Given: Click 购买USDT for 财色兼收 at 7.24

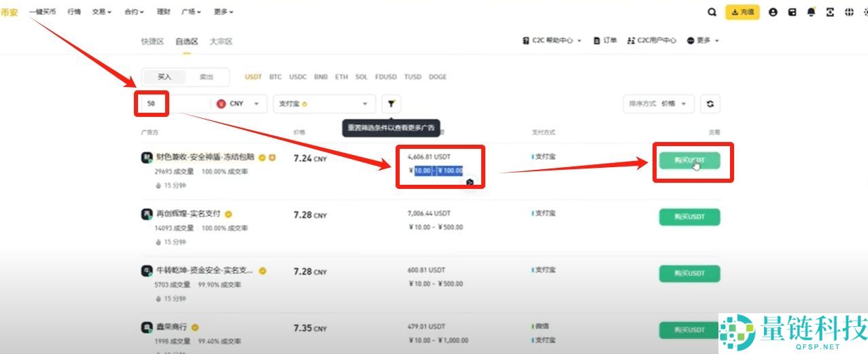Looking at the screenshot, I should tap(689, 160).
